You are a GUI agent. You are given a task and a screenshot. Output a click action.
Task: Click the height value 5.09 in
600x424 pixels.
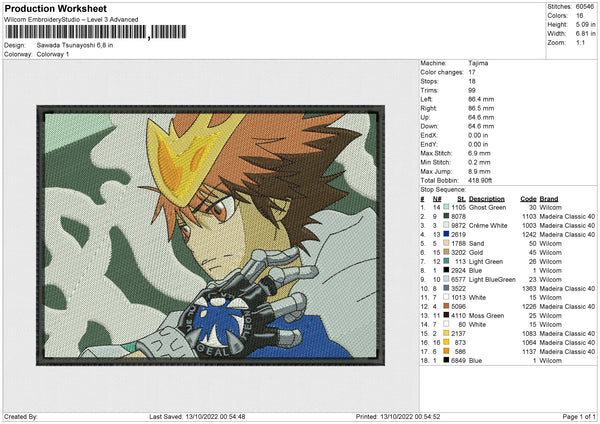pos(585,24)
